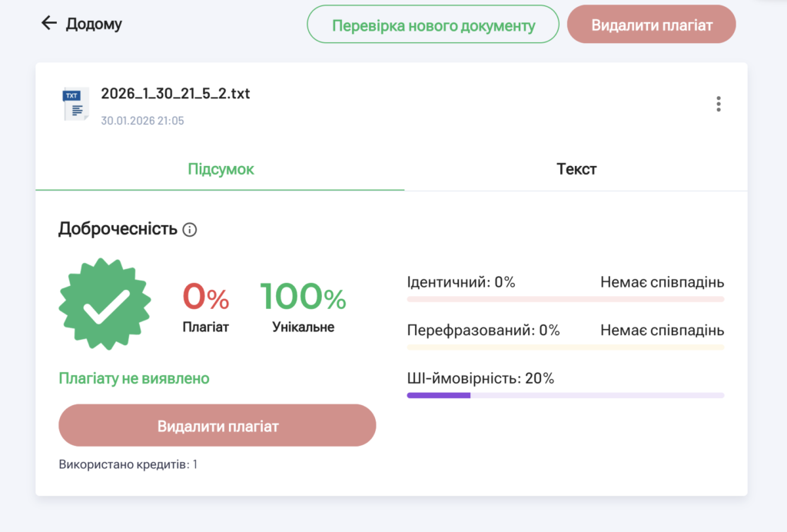Image resolution: width=787 pixels, height=532 pixels.
Task: Click the Перевірка нового документу button
Action: point(433,24)
